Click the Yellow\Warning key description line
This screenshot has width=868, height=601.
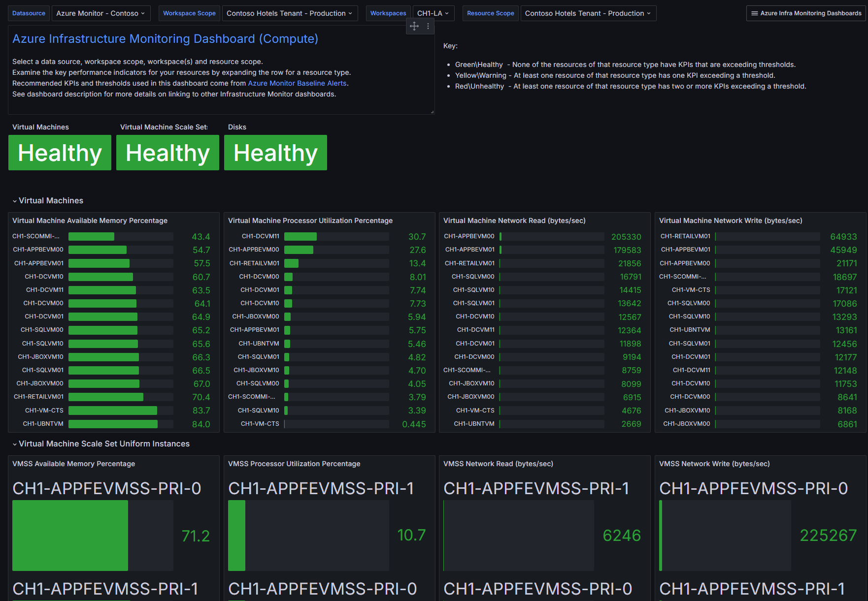pos(615,75)
